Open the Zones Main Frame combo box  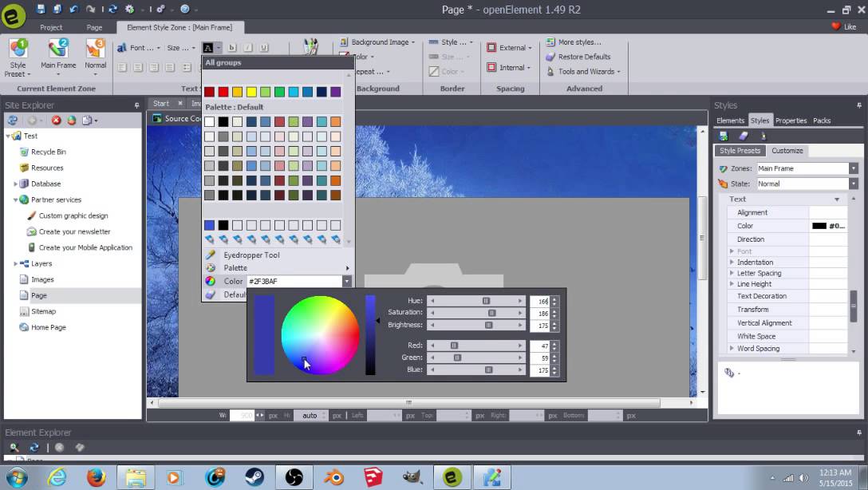[x=807, y=168]
